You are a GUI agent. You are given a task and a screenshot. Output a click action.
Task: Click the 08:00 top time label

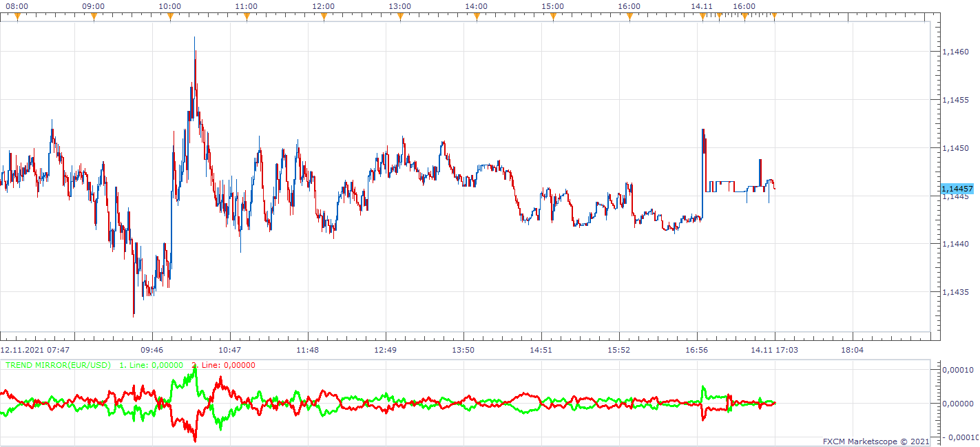[17, 6]
